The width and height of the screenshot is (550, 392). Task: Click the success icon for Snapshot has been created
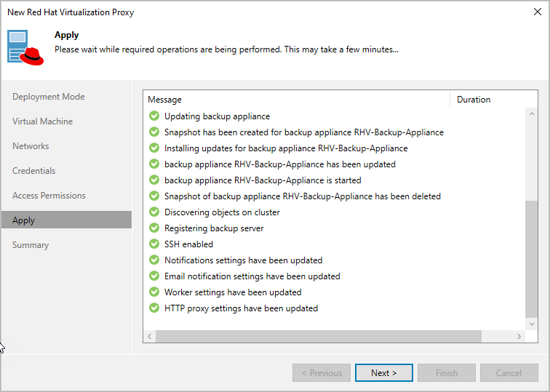pos(154,132)
